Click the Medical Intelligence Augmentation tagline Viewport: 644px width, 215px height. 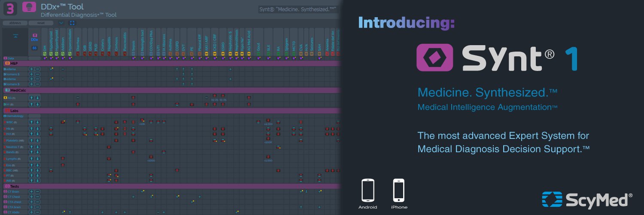(487, 107)
